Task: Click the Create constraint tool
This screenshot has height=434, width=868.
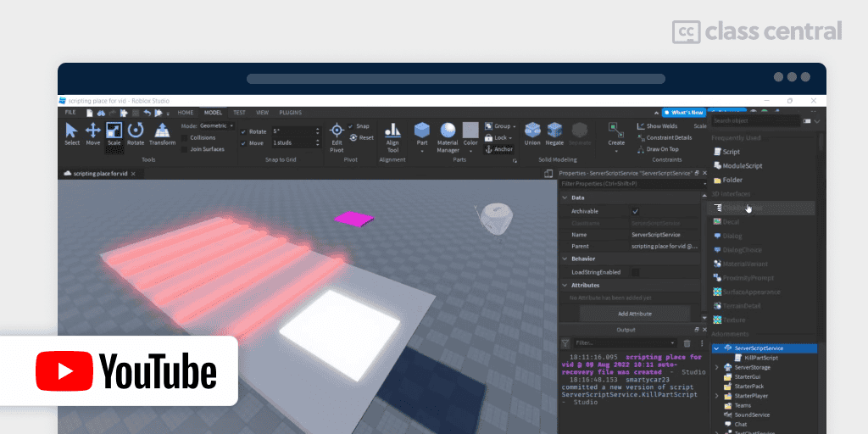Action: 616,135
